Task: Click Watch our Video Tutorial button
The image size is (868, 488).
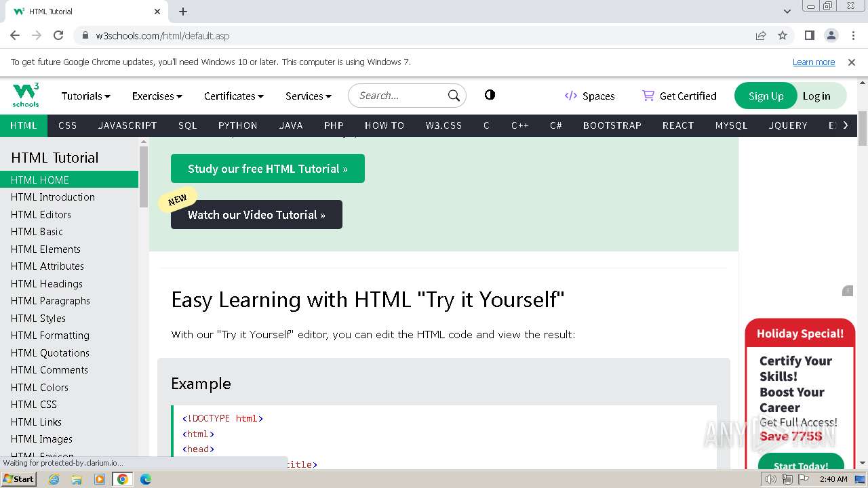Action: coord(256,214)
